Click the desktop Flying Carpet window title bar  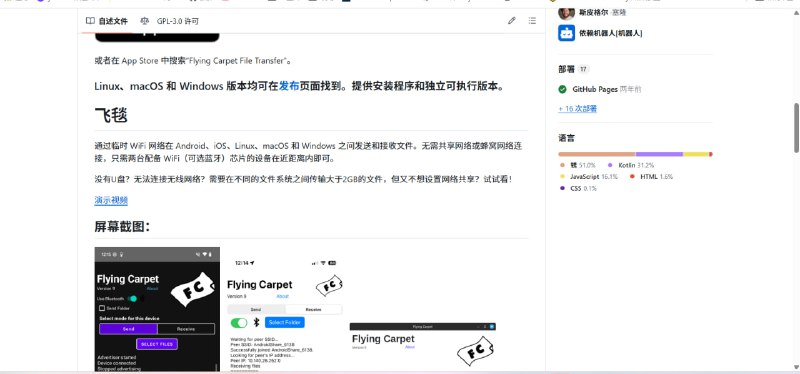click(x=422, y=326)
